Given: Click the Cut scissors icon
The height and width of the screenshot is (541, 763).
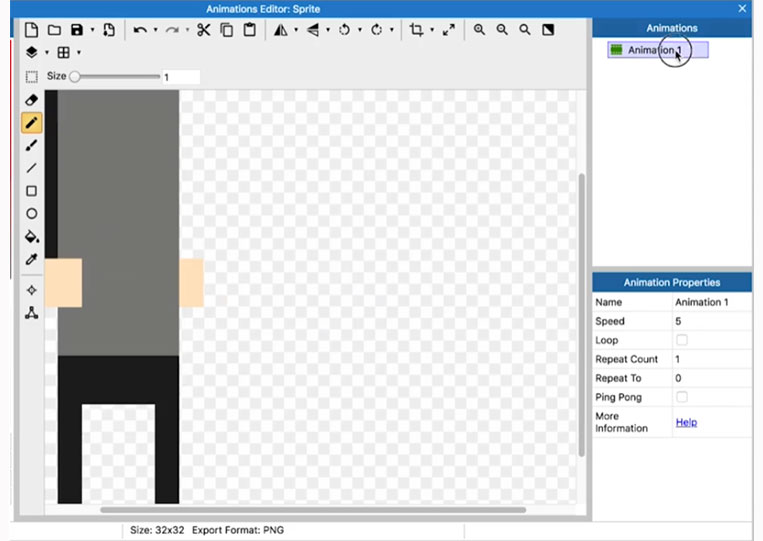Looking at the screenshot, I should [203, 30].
